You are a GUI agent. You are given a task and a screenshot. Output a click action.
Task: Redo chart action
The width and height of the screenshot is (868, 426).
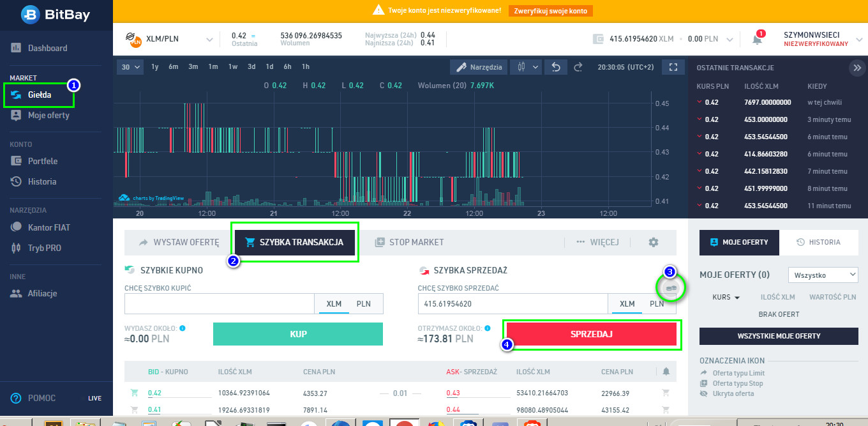(578, 66)
